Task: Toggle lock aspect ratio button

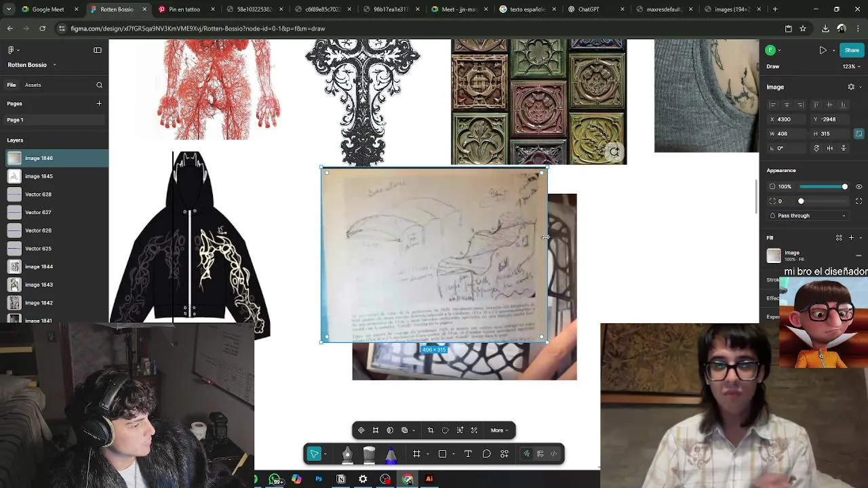Action: [x=859, y=134]
